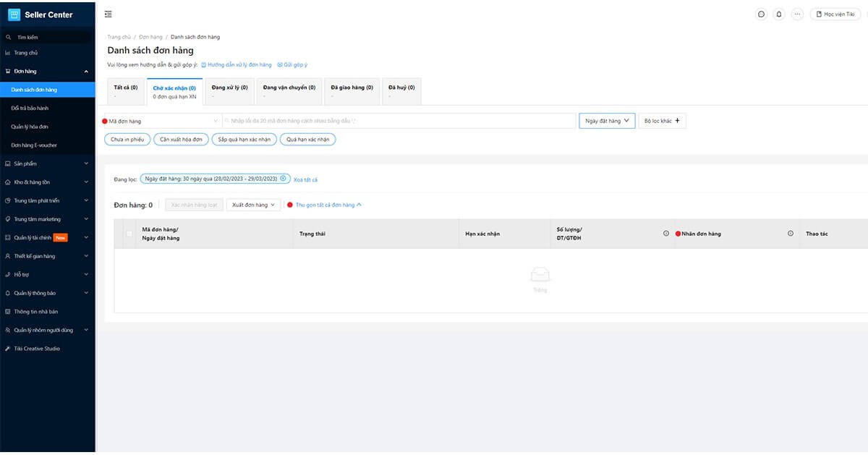Click the three-dot more options icon

[x=797, y=14]
